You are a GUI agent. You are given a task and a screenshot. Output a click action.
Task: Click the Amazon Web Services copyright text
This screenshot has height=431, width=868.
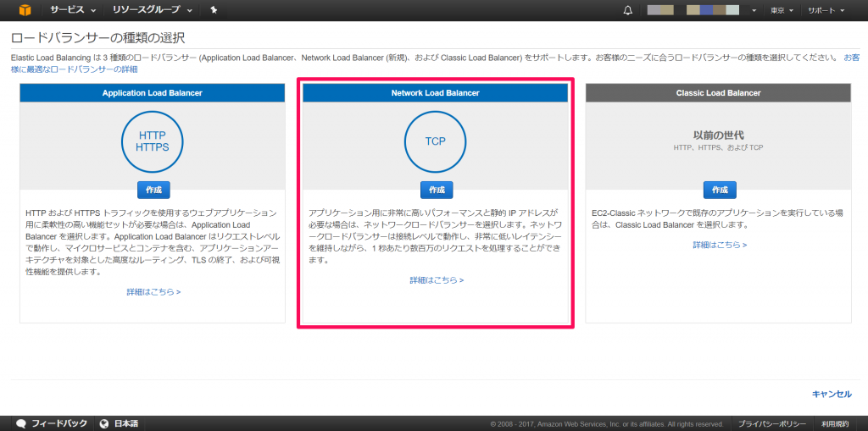[x=607, y=424]
